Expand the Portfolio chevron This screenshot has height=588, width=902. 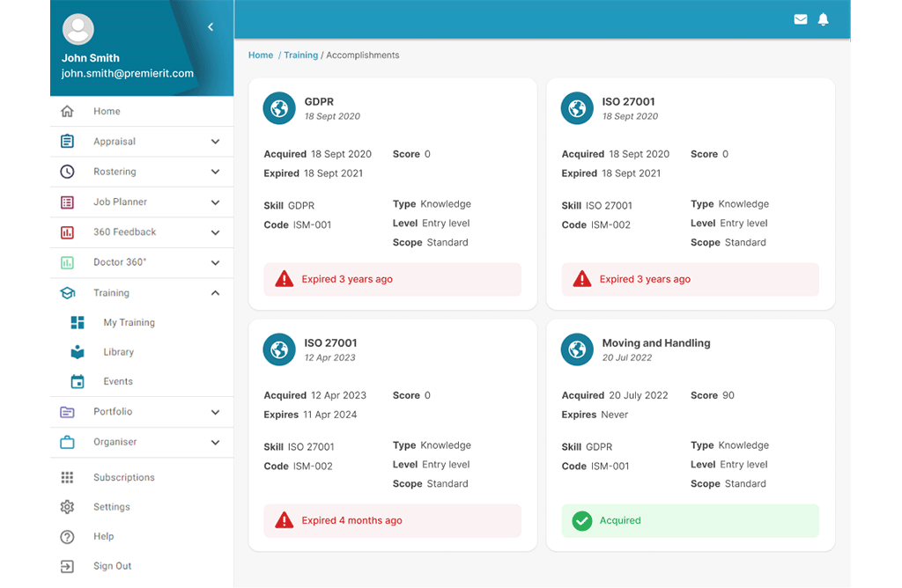click(215, 412)
